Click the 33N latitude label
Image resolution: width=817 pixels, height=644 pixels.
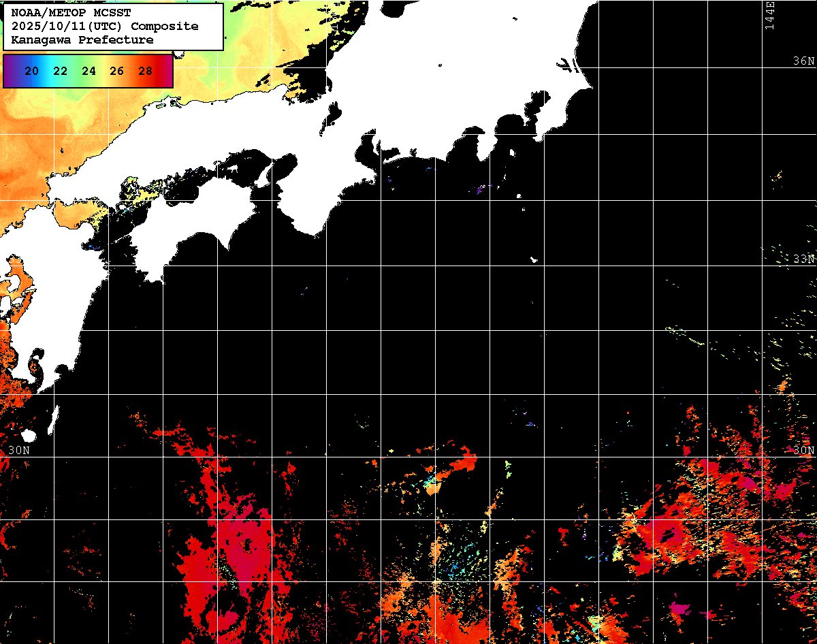(803, 259)
